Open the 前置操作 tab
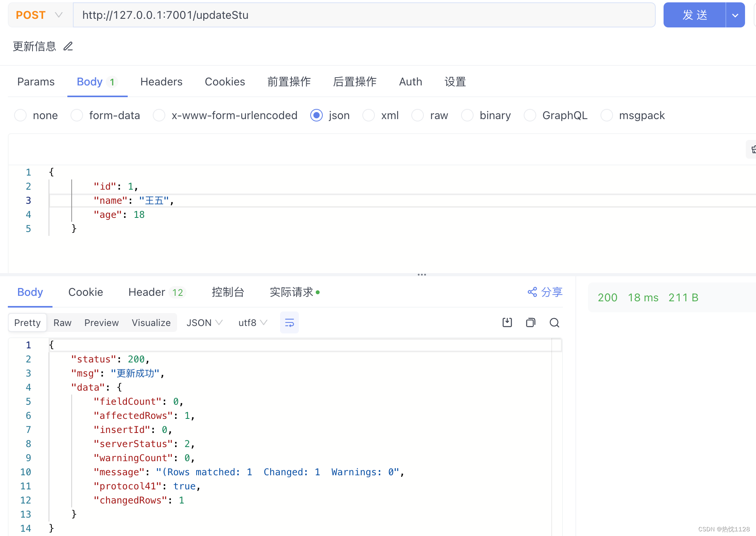756x536 pixels. pyautogui.click(x=289, y=81)
